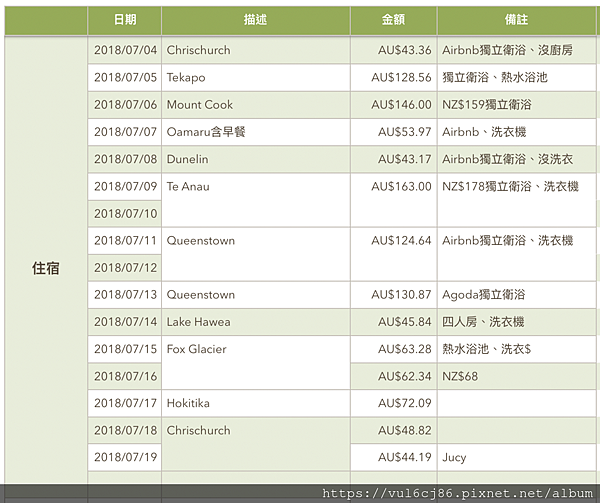Select date cell 2018/07/16
This screenshot has height=503, width=600.
[x=124, y=376]
